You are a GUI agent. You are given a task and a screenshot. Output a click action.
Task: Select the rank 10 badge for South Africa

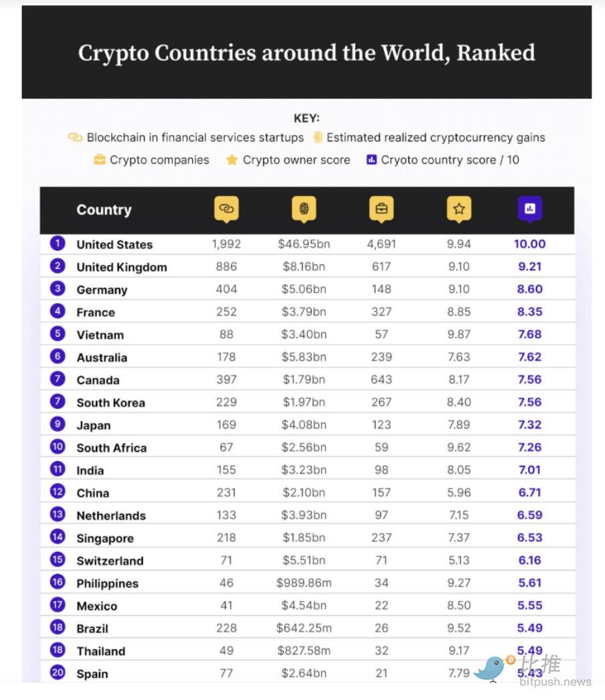[58, 446]
